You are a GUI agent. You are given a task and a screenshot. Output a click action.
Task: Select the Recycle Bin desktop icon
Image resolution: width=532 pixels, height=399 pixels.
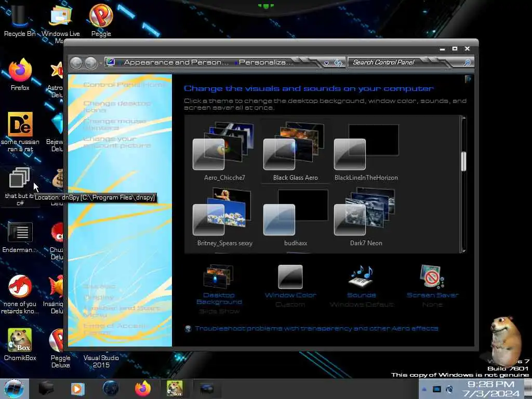click(19, 20)
